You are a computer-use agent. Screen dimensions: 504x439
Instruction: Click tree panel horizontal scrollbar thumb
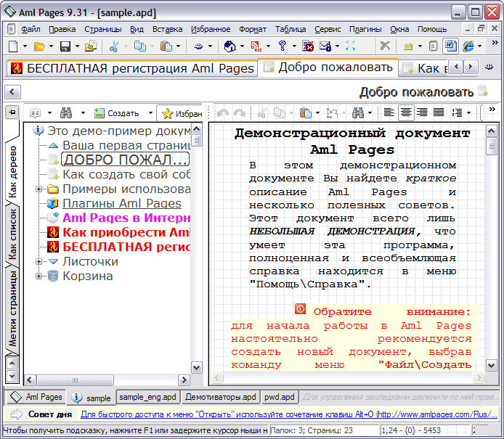pos(75,380)
